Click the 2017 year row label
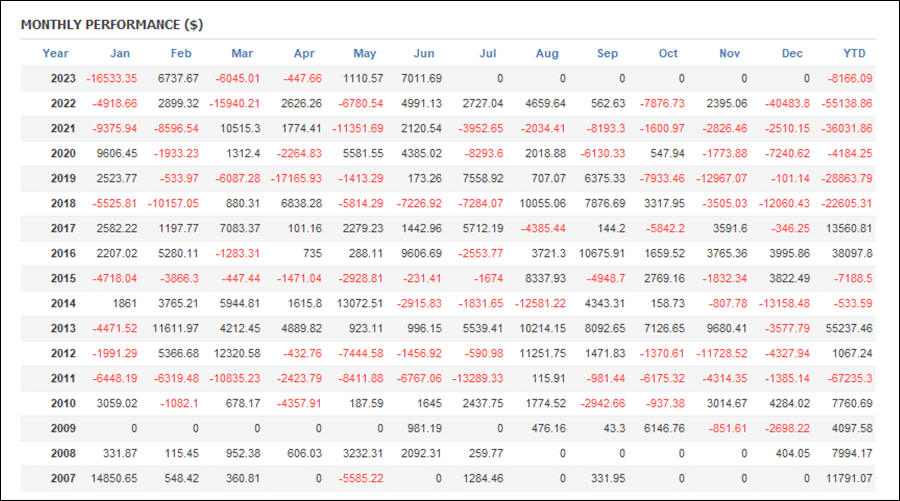This screenshot has height=501, width=900. pyautogui.click(x=63, y=228)
